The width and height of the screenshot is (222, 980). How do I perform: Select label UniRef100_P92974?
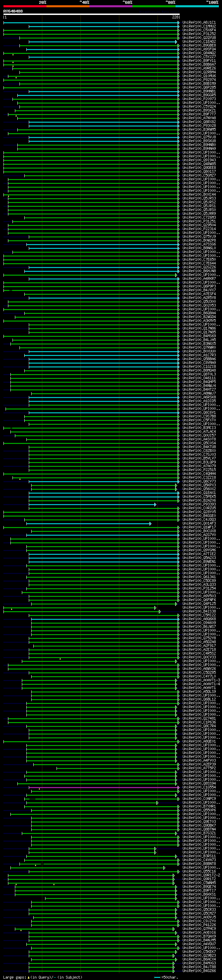click(x=199, y=80)
